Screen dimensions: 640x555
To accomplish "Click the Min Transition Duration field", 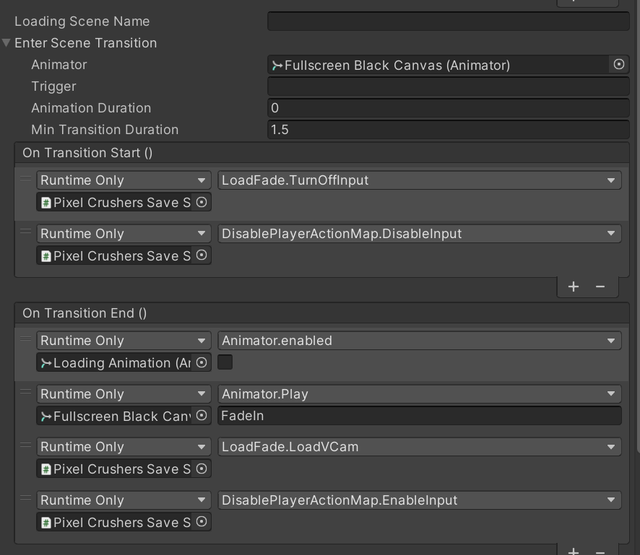I will click(x=448, y=130).
